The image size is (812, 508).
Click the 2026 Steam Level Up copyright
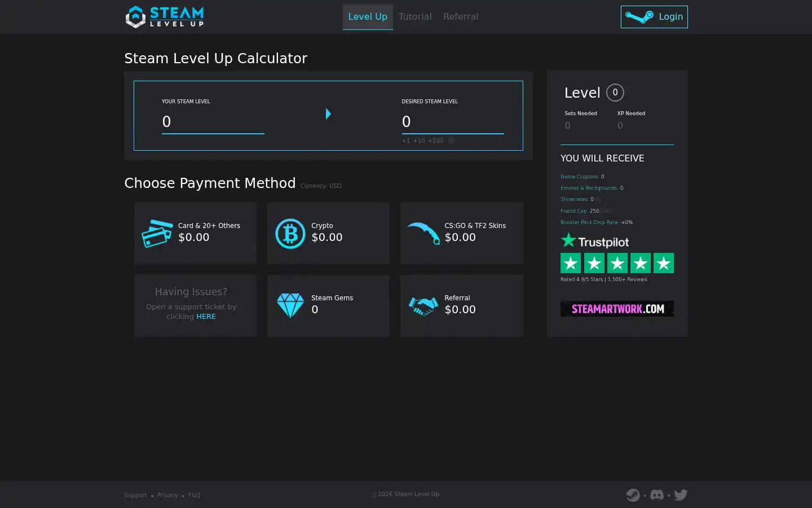[x=406, y=494]
